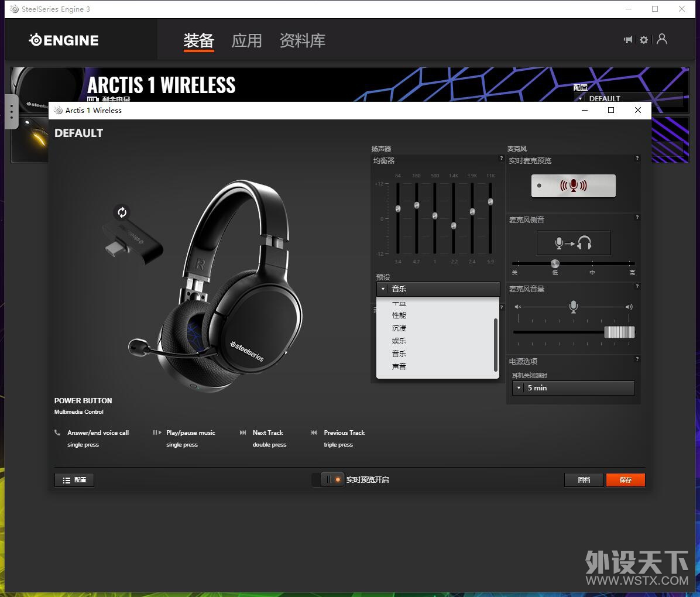Adjust the 500 Hz equalizer slider
700x597 pixels.
click(x=435, y=215)
